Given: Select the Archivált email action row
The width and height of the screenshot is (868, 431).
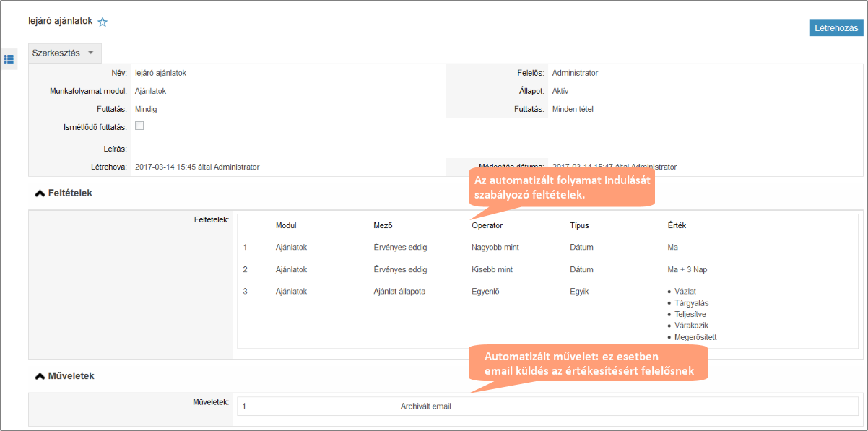Looking at the screenshot, I should (x=425, y=406).
